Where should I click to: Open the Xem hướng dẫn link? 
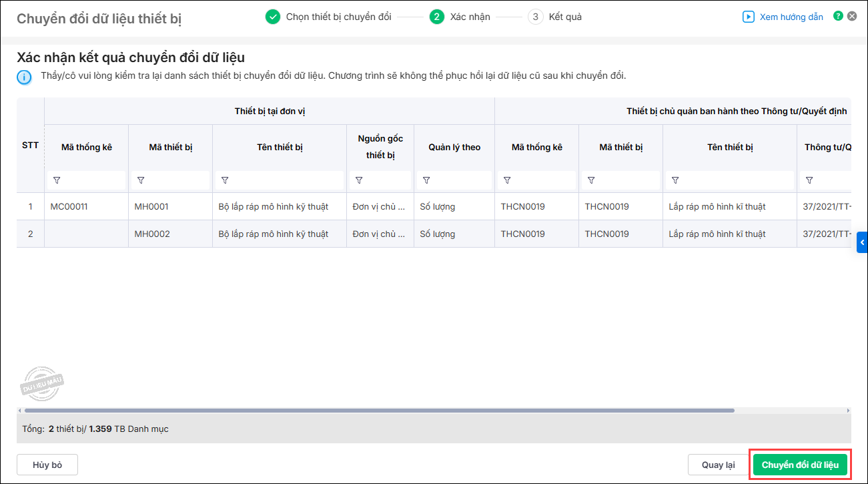point(791,17)
